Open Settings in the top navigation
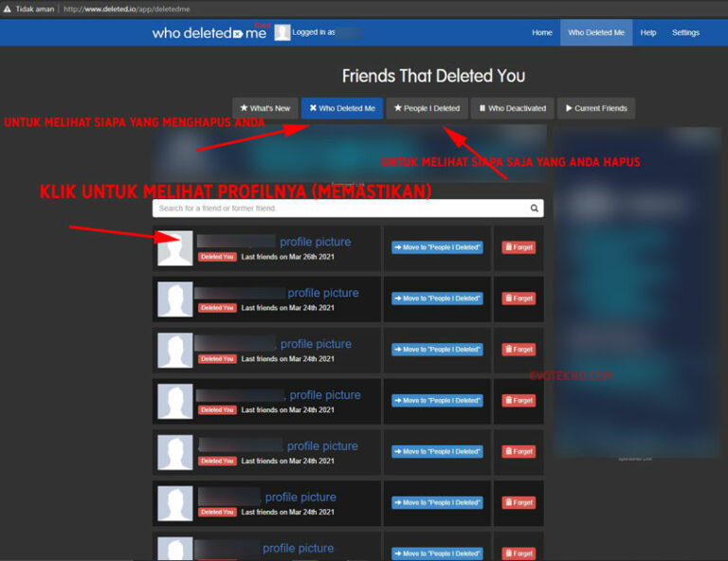This screenshot has width=728, height=561. pos(685,32)
